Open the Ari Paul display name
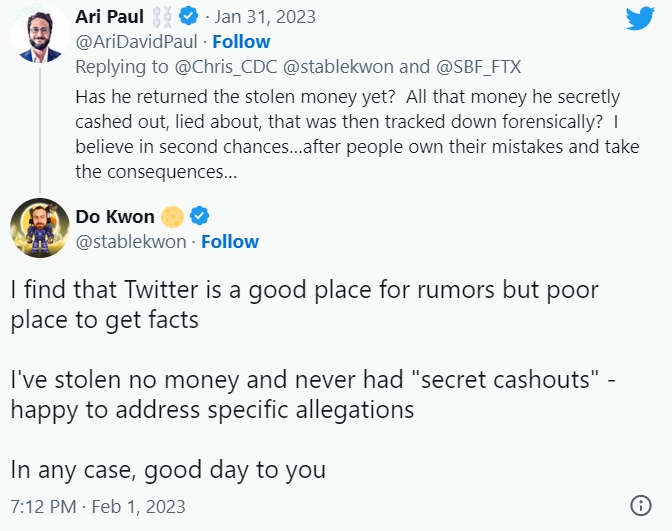Image resolution: width=672 pixels, height=531 pixels. tap(109, 17)
